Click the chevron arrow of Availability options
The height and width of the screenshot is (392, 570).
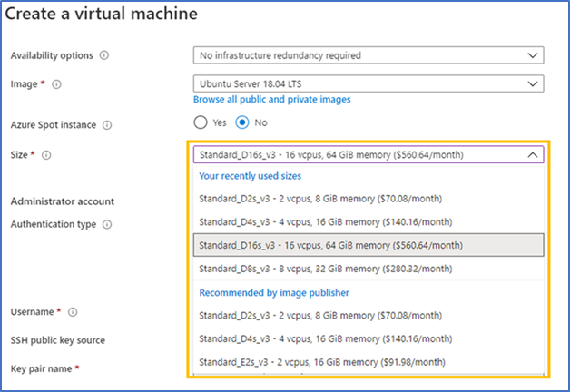(532, 55)
